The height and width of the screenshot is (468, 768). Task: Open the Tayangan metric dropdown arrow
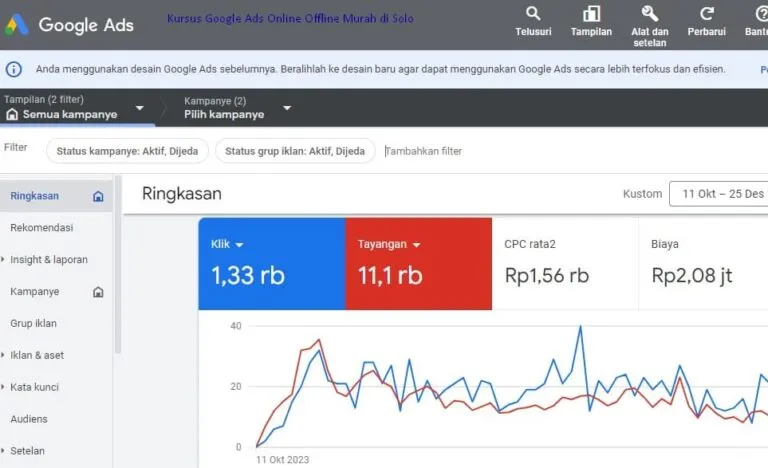(x=416, y=245)
